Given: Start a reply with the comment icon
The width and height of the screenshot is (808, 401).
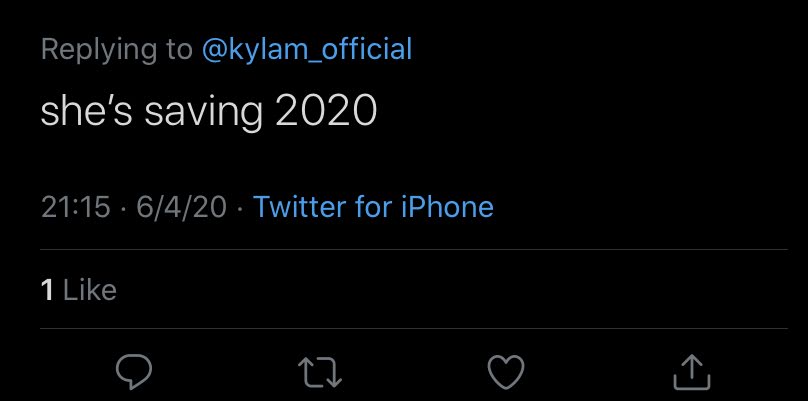Looking at the screenshot, I should (x=133, y=371).
